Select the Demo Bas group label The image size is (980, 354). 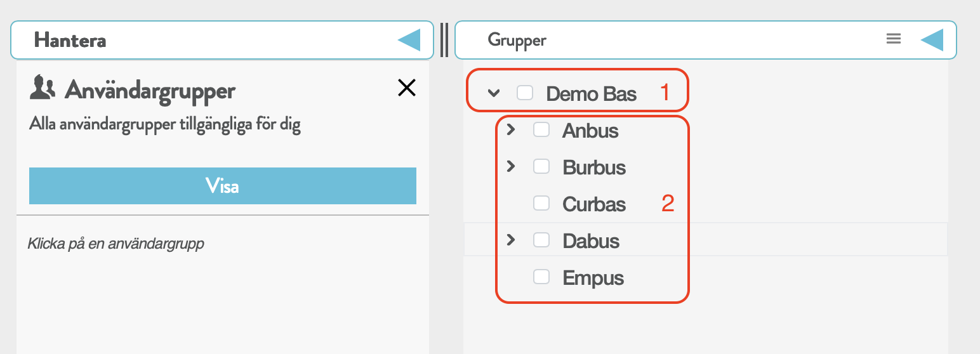click(x=592, y=94)
